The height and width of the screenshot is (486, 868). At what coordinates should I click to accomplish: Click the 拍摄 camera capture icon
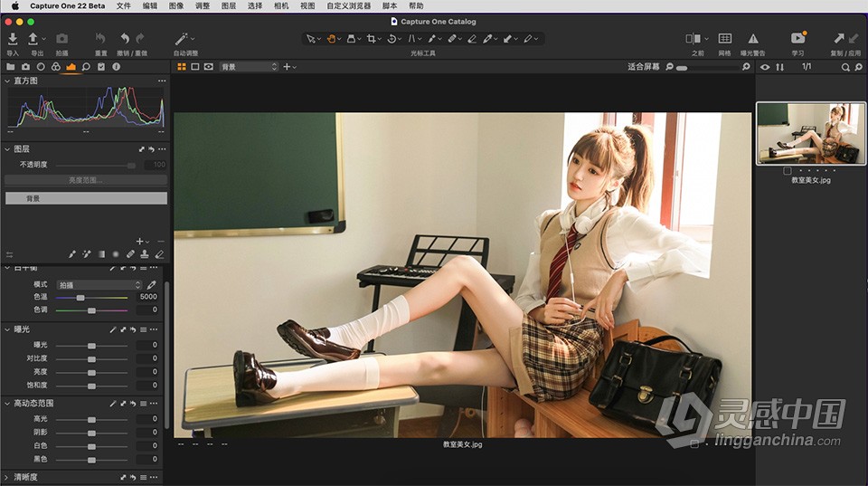coord(61,39)
